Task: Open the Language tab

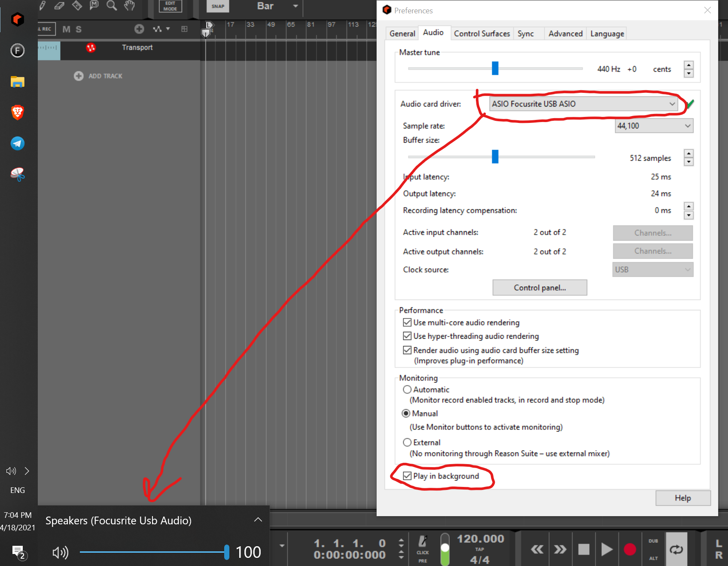Action: [x=607, y=34]
